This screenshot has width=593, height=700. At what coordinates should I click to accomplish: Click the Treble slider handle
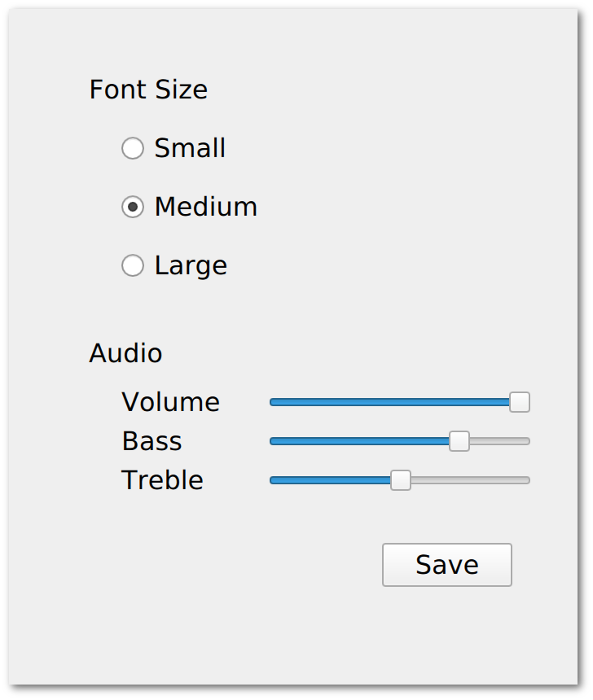coord(401,480)
